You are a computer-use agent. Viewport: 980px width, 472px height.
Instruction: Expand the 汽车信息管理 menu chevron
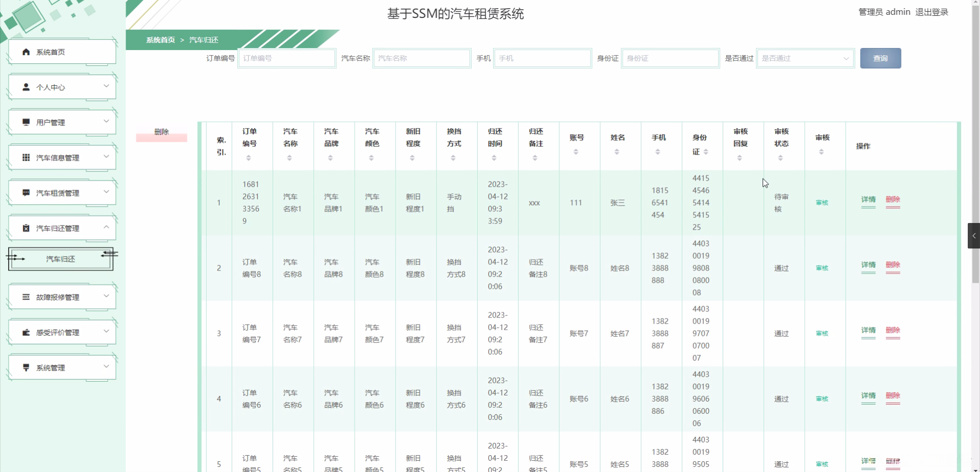click(x=106, y=157)
